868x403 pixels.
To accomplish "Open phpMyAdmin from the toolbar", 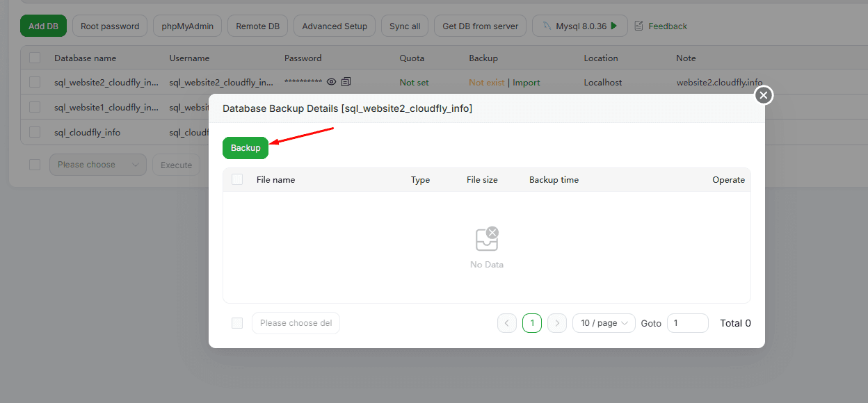I will (187, 26).
